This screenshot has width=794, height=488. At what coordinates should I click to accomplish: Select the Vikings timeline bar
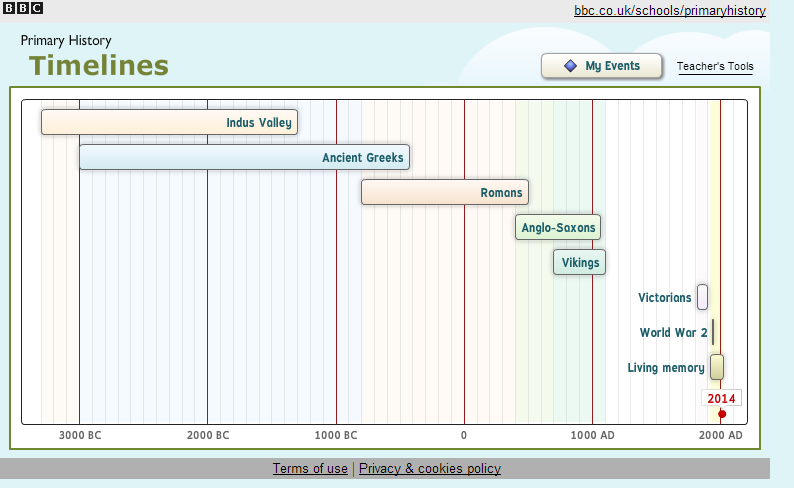tap(579, 262)
